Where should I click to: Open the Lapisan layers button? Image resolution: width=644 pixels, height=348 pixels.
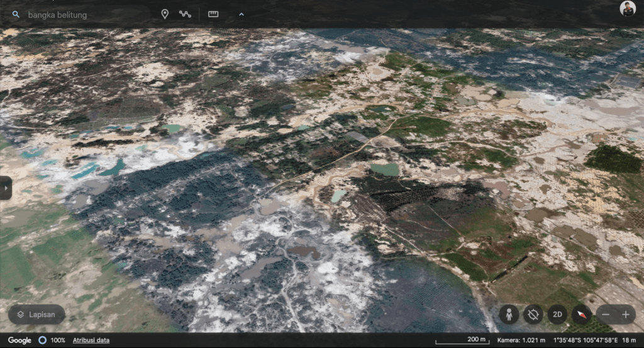coord(36,315)
